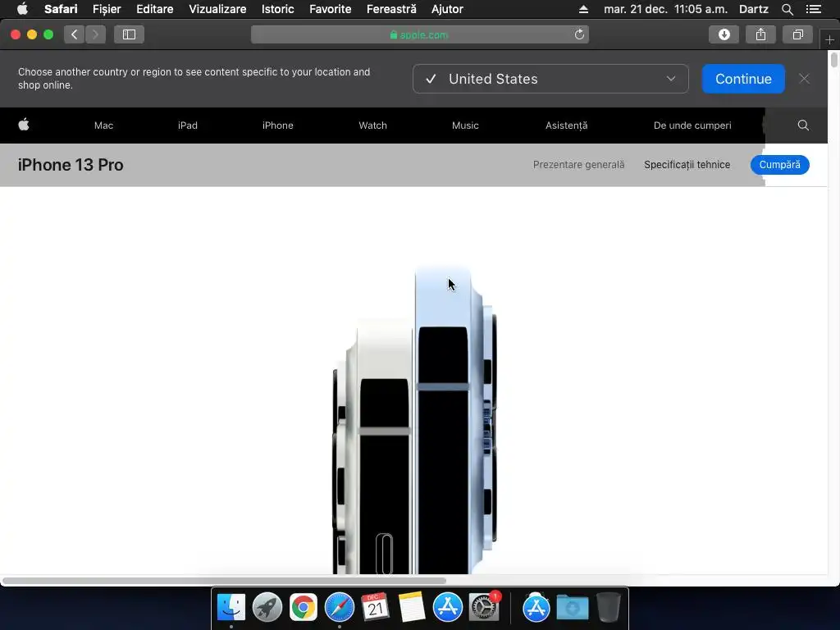Open Launchpad from the Dock
The height and width of the screenshot is (630, 840).
tap(267, 608)
